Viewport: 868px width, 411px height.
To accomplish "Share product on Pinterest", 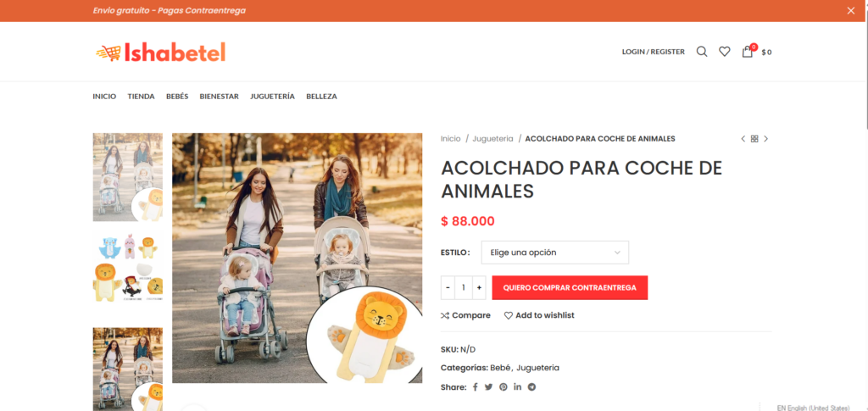I will click(504, 387).
